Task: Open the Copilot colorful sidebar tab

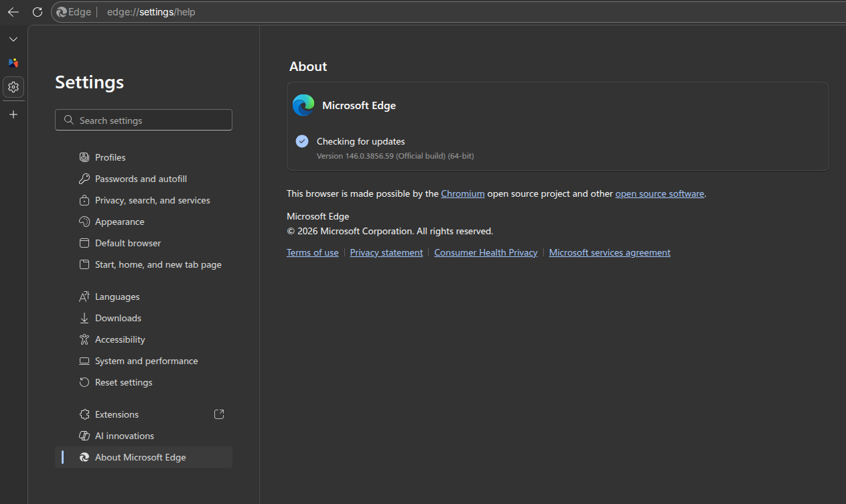Action: point(13,63)
